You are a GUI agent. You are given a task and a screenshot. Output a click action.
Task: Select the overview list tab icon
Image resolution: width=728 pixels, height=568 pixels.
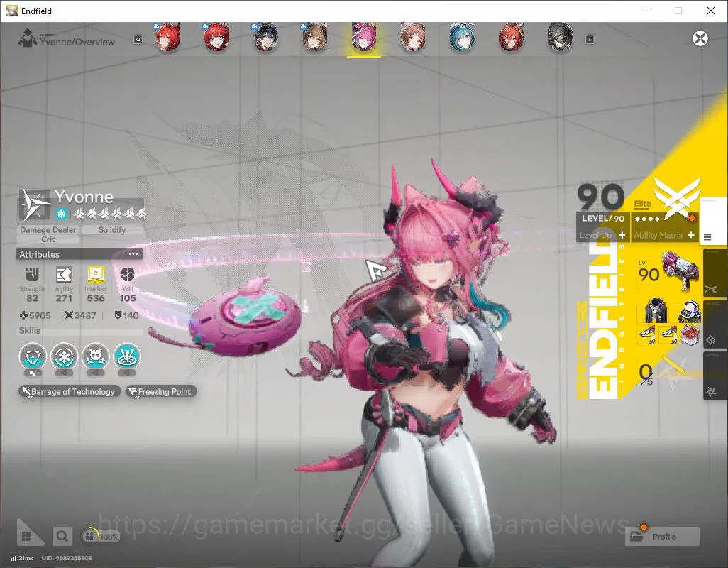click(707, 237)
